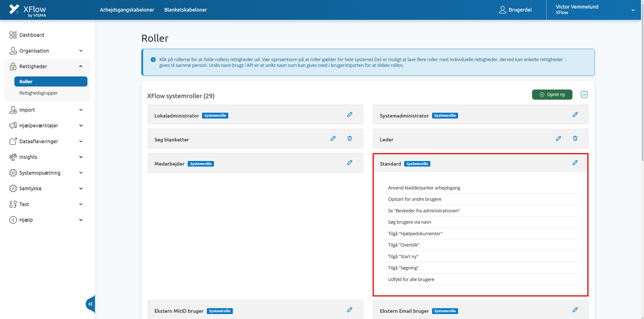Edit the Lokaladministrator role pencil icon

[349, 114]
